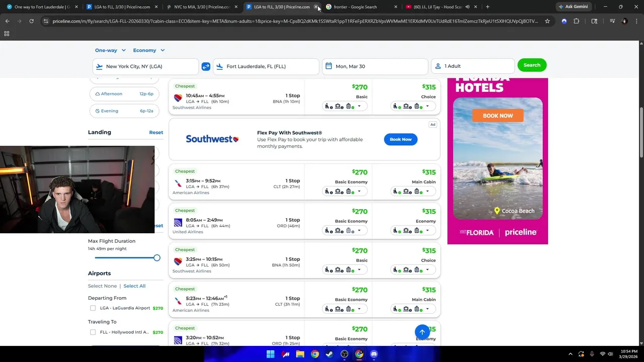This screenshot has width=644, height=362.
Task: Click the destination field Fort Lauderdale
Action: click(266, 66)
